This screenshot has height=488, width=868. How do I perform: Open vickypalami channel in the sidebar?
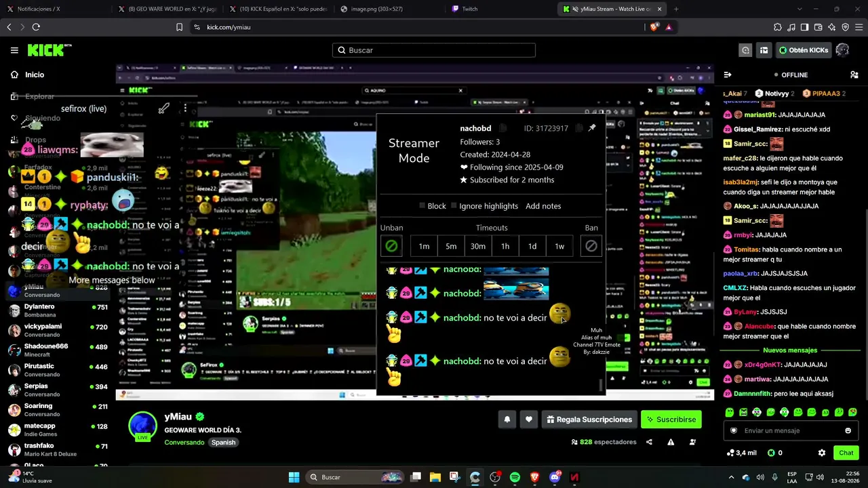(58, 330)
